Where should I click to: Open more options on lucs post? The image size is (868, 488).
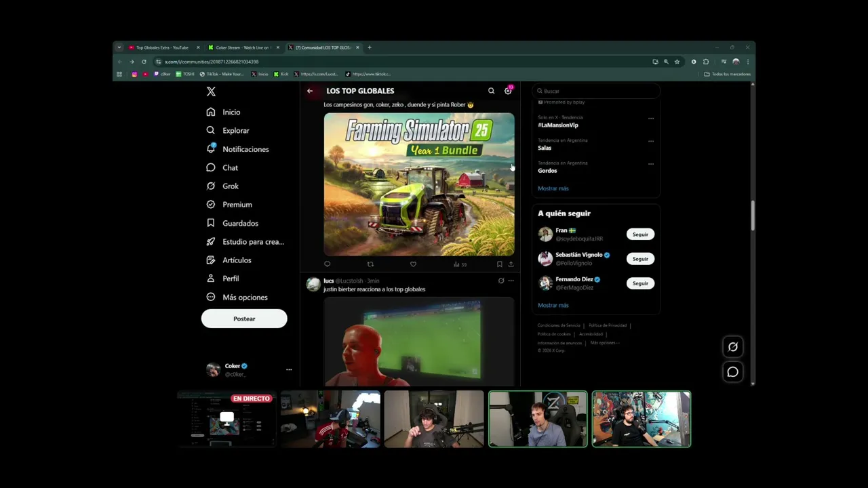(x=511, y=281)
